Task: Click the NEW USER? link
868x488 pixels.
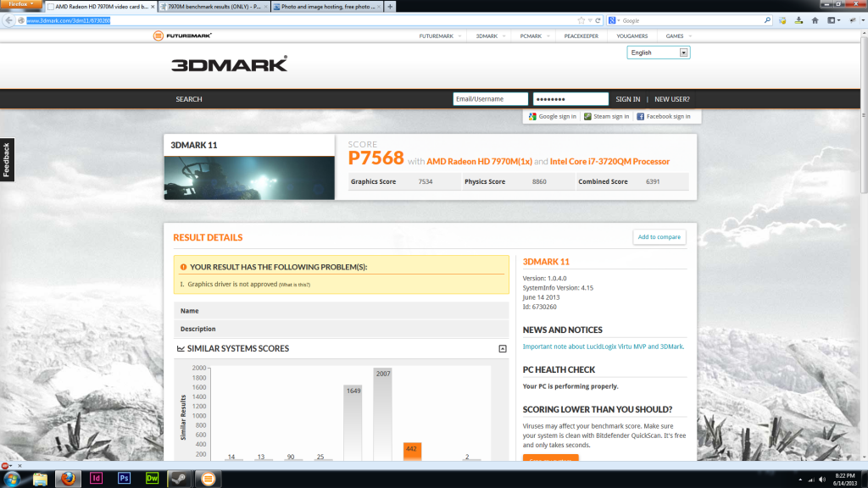Action: 672,99
